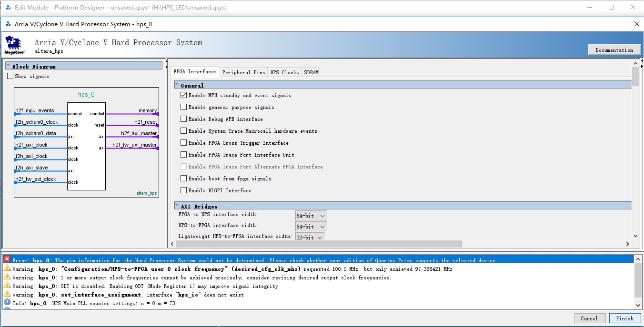Click horizontal scrollbar of parameters panel
The width and height of the screenshot is (644, 327).
pyautogui.click(x=319, y=244)
